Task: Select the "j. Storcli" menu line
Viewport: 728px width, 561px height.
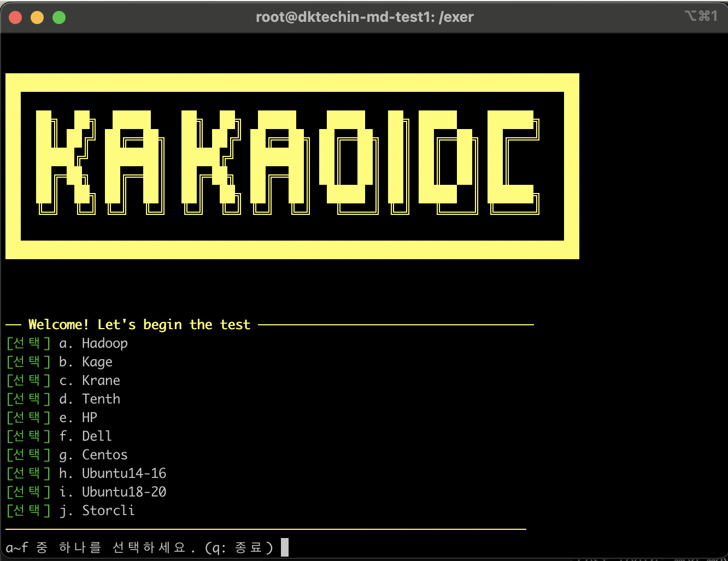Action: click(x=71, y=511)
